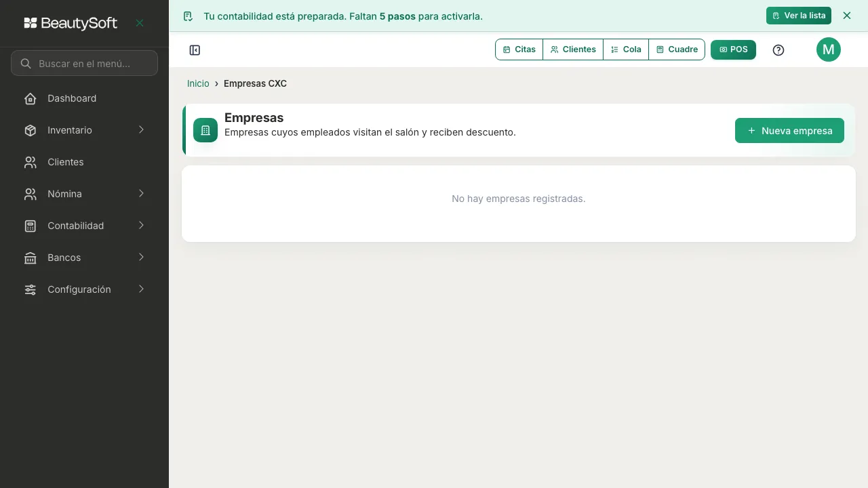The image size is (868, 488).
Task: Select the Nómina menu label
Action: (x=64, y=194)
